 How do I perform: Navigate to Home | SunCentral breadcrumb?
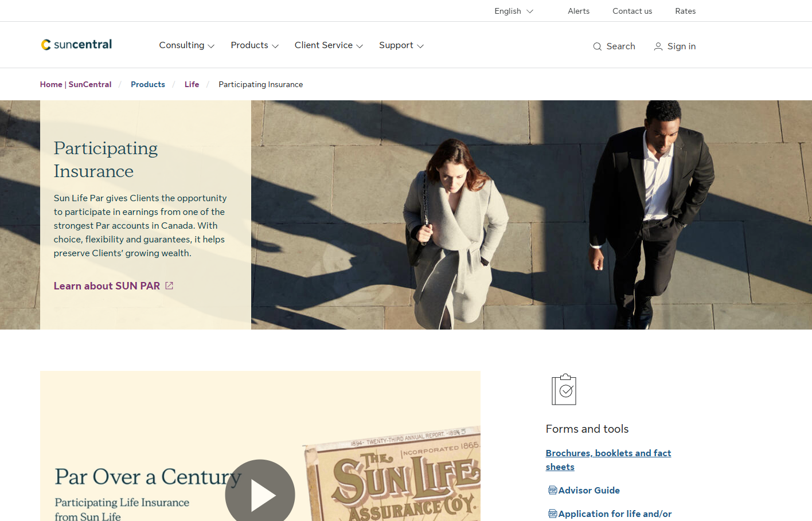point(76,84)
